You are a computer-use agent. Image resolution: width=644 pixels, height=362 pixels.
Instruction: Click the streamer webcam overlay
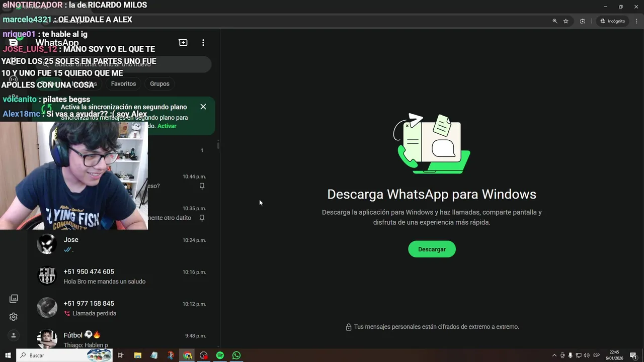tap(74, 175)
